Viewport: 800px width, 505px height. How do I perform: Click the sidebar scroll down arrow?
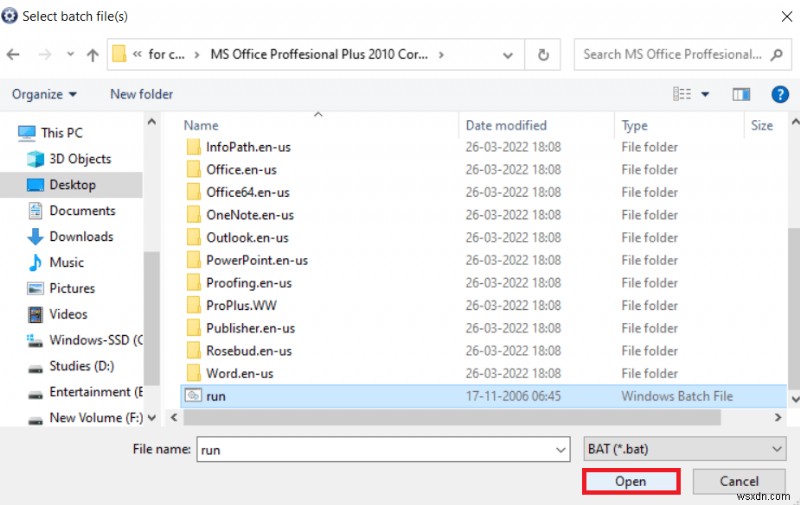152,418
